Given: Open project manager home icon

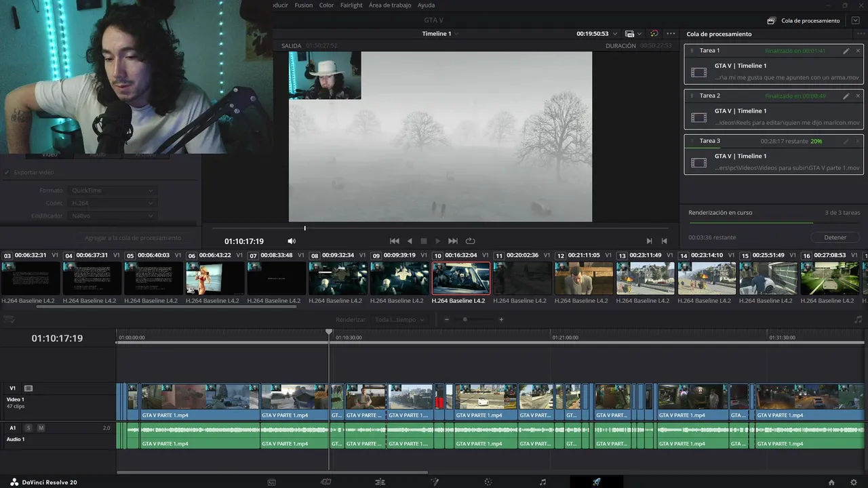Looking at the screenshot, I should pyautogui.click(x=831, y=482).
